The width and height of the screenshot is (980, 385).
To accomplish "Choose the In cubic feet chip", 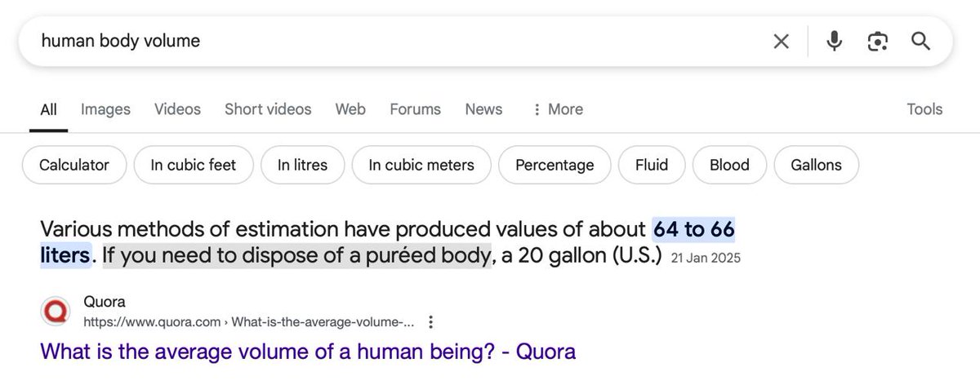I will click(x=194, y=165).
